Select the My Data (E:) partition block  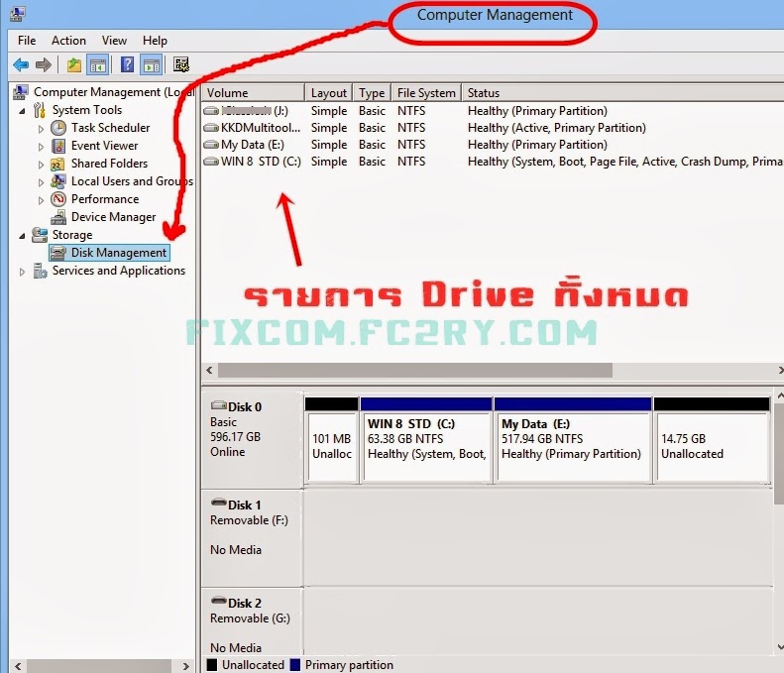pos(573,440)
